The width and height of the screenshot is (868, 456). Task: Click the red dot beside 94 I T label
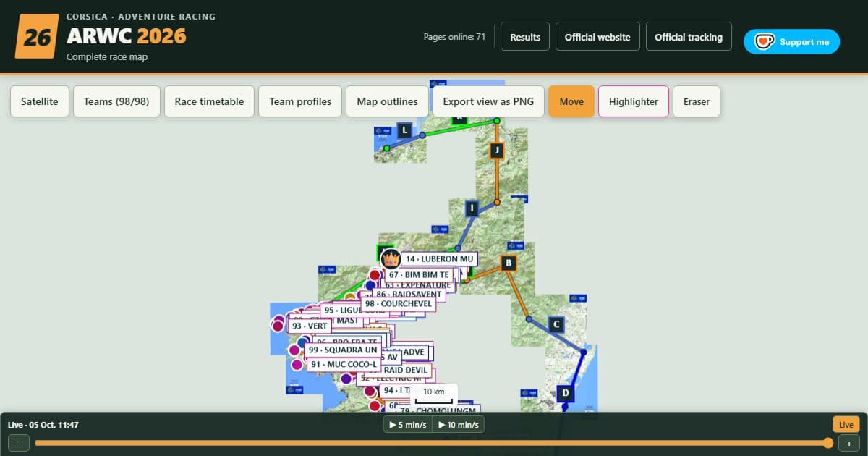[370, 391]
